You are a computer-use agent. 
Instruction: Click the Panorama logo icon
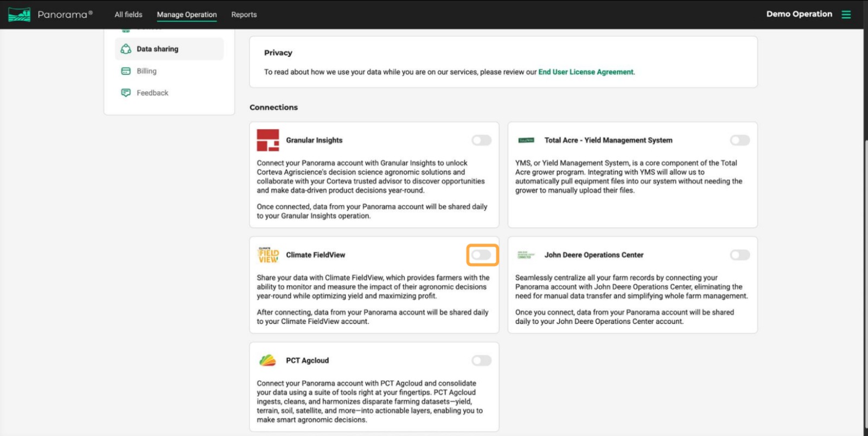pos(19,15)
